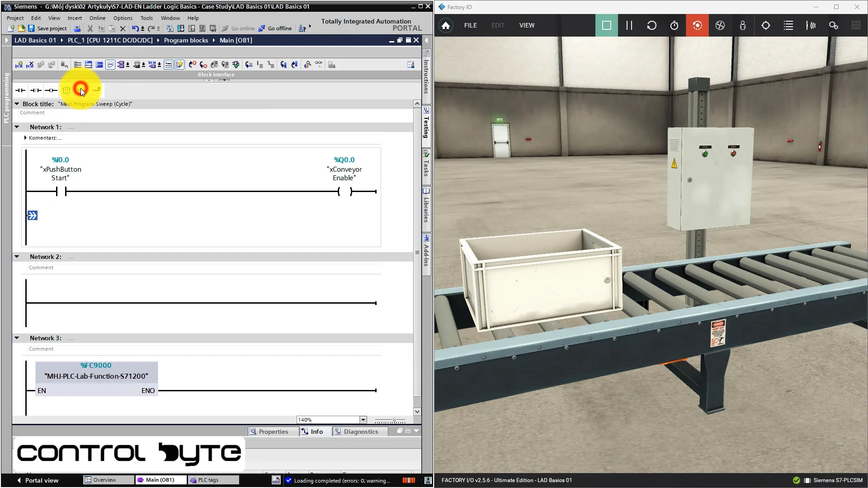Click the Insert network toolbar icon
Image resolution: width=868 pixels, height=488 pixels.
point(19,65)
